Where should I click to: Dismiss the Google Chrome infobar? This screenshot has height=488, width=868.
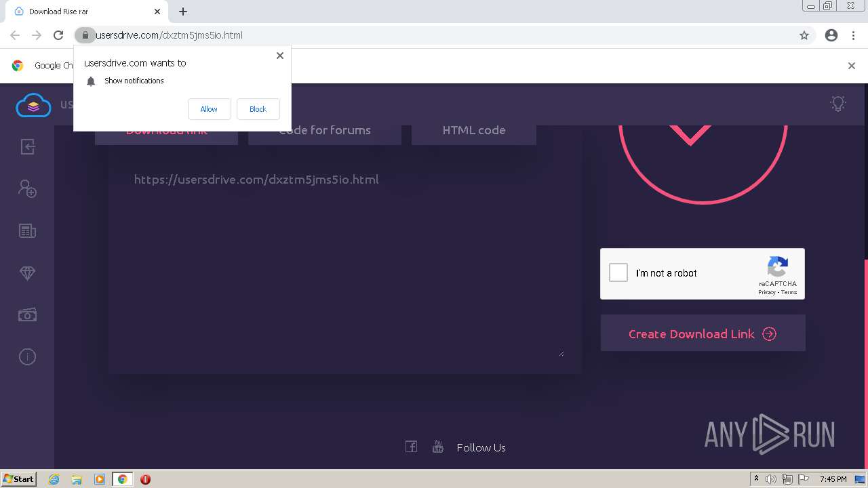coord(852,66)
